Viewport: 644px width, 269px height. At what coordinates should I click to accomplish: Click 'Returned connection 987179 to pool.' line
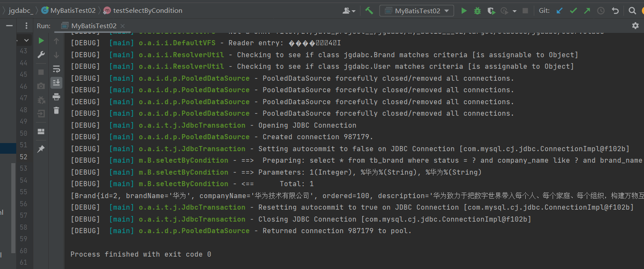coord(241,231)
